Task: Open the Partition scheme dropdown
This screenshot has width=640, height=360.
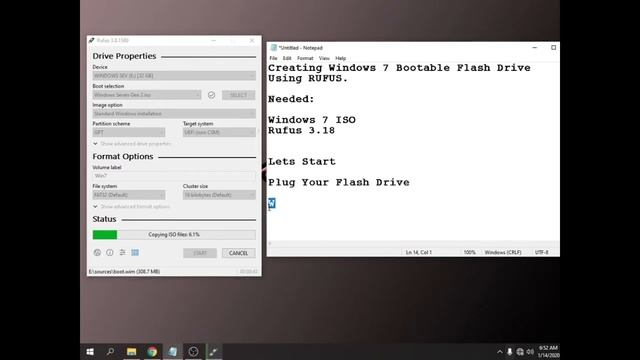Action: tap(129, 132)
